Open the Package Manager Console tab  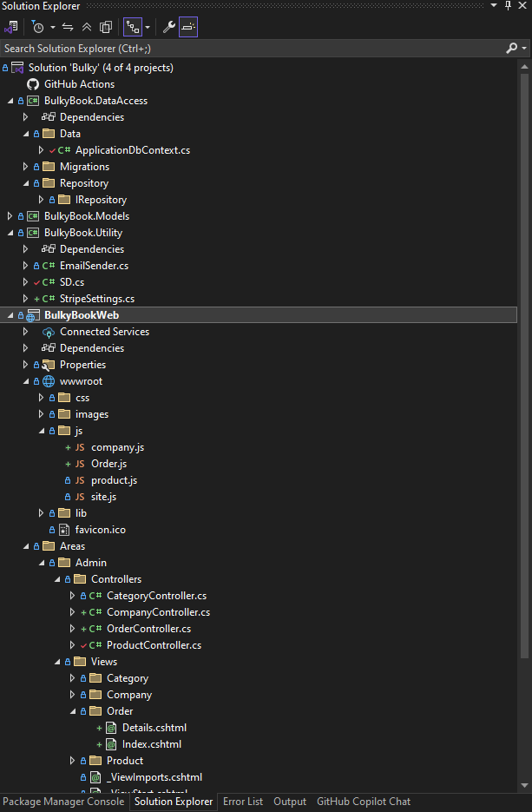[x=63, y=802]
